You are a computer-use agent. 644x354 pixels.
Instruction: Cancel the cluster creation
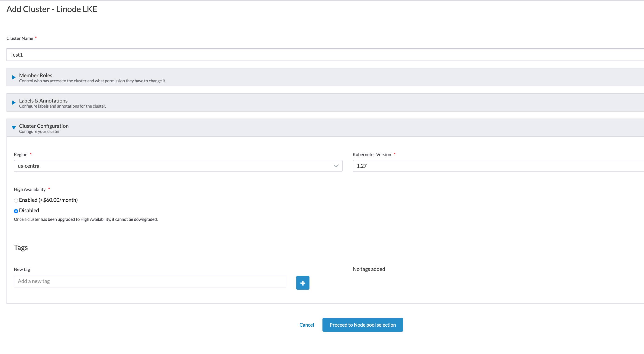pos(306,325)
